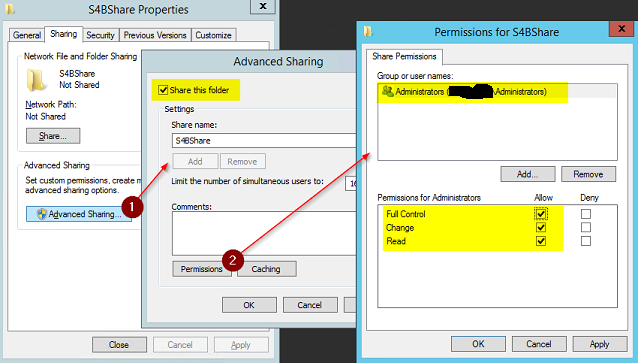
Task: Close the S4BShare Properties window
Action: 263,6
